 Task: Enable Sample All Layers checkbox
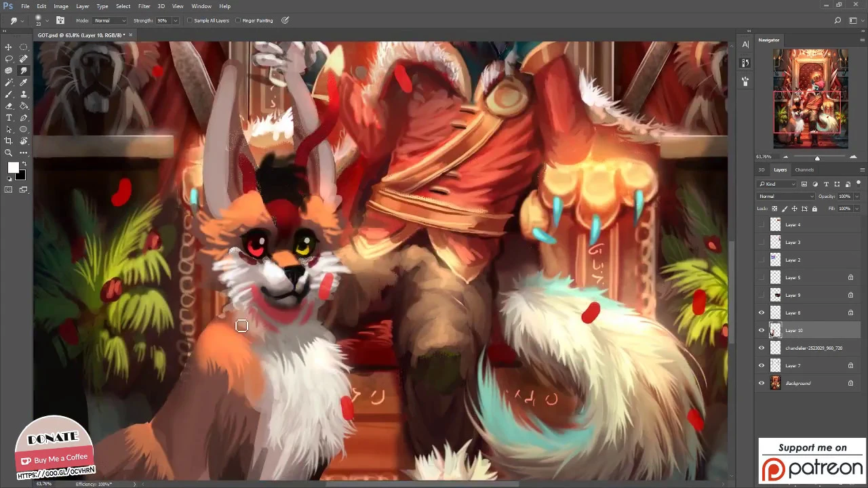(190, 20)
